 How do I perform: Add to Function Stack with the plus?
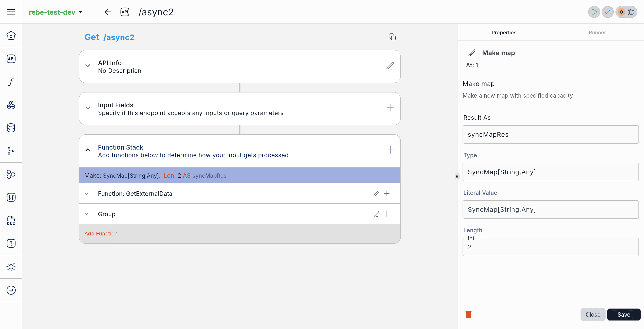point(390,150)
